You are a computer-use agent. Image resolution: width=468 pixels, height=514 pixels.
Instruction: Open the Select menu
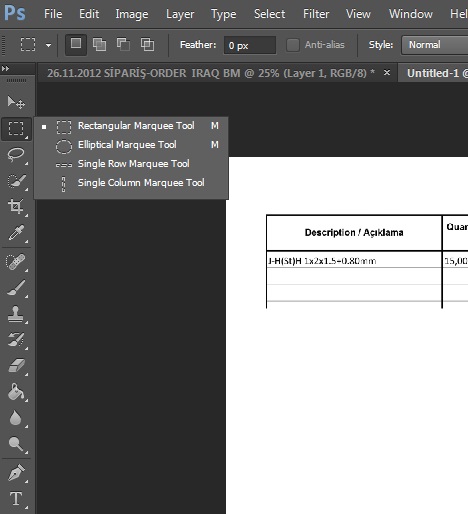269,14
